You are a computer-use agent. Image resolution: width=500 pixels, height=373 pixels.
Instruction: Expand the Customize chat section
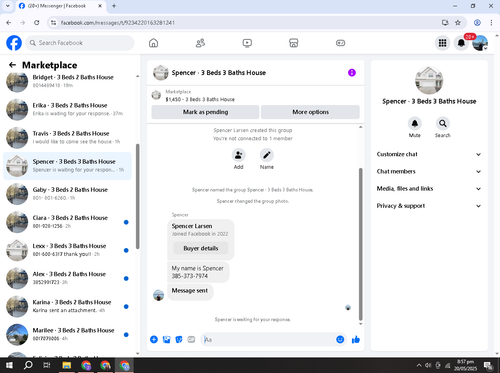[429, 154]
